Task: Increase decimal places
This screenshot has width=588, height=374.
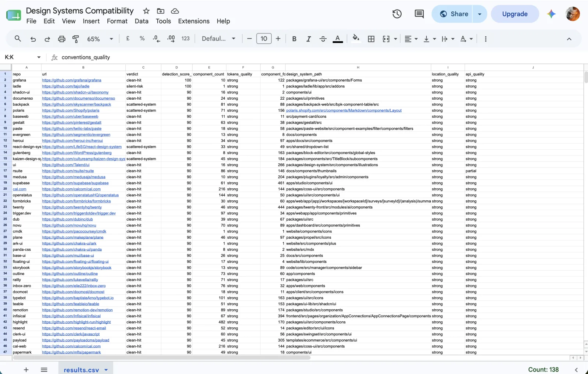Action: [171, 39]
